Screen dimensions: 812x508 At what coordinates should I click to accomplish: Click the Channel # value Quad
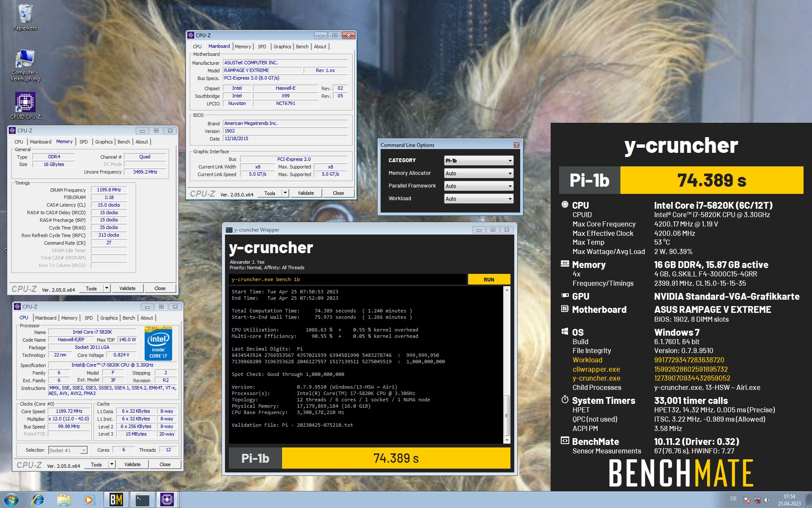click(x=145, y=157)
